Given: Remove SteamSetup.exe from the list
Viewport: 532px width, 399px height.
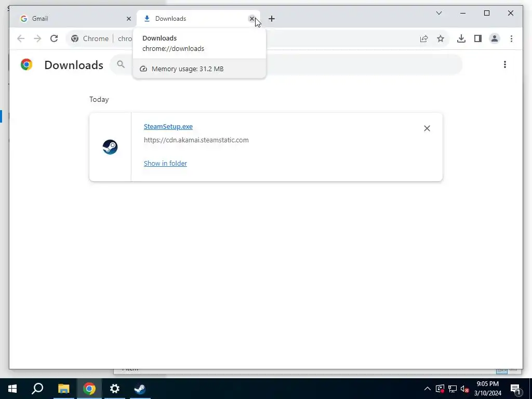Looking at the screenshot, I should click(x=427, y=128).
